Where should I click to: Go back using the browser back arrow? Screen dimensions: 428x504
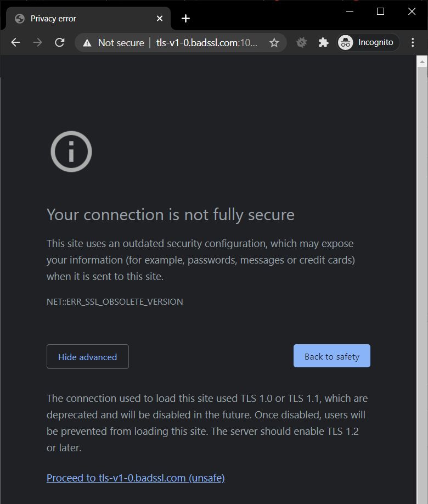point(15,42)
